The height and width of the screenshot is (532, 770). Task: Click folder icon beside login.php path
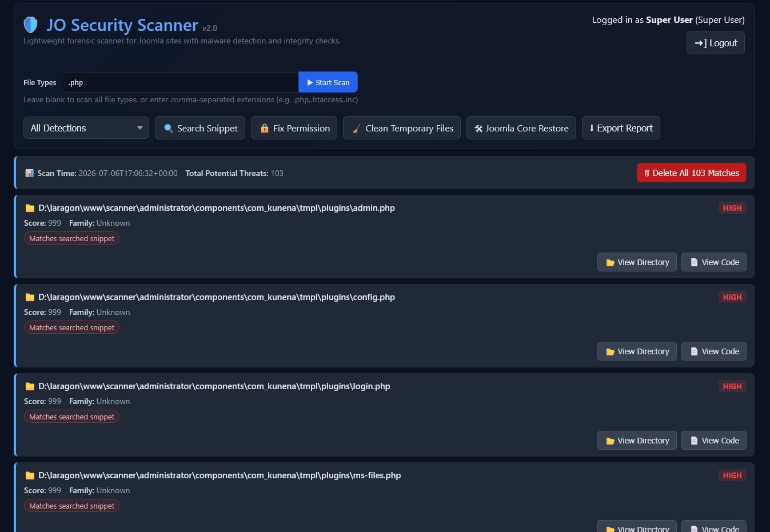(x=30, y=386)
